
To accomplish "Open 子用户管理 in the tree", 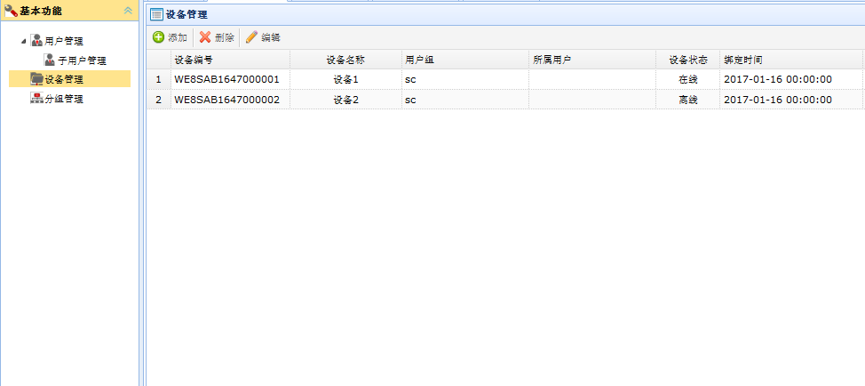I will (82, 60).
